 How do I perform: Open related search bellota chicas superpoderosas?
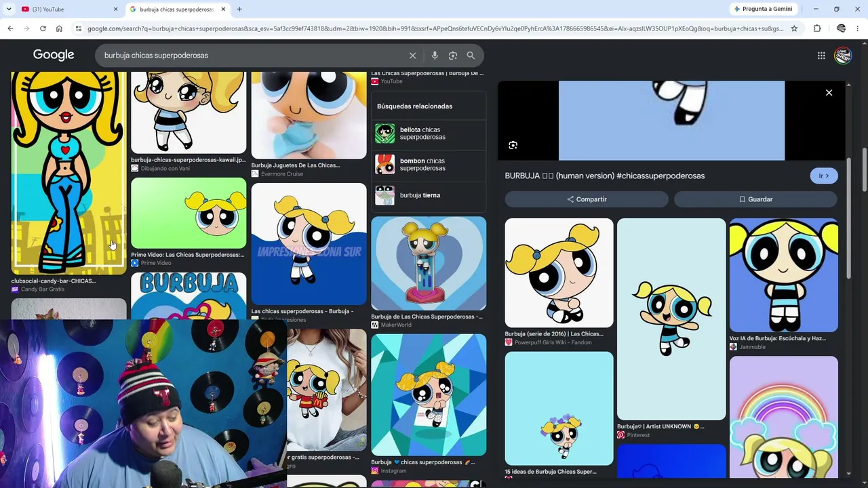[429, 134]
